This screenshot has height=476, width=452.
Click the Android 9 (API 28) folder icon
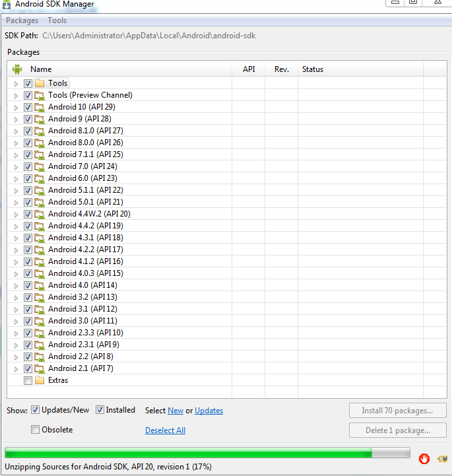40,119
